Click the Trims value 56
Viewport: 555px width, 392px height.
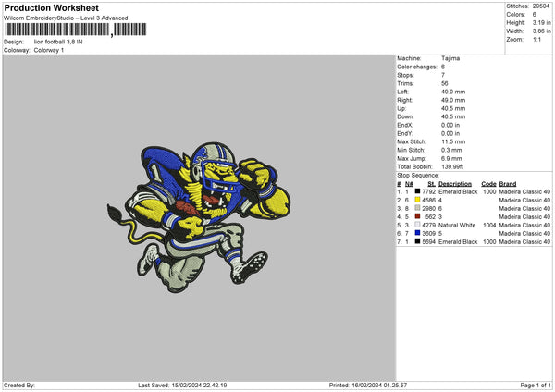pos(445,83)
